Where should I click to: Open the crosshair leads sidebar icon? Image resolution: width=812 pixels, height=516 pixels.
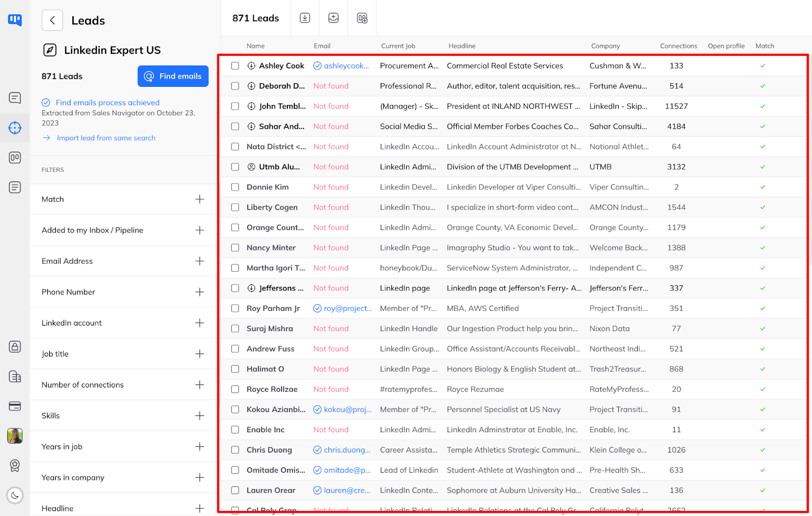[x=15, y=127]
